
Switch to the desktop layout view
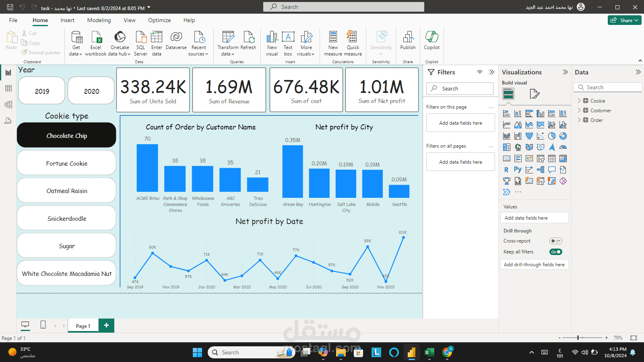pos(25,325)
